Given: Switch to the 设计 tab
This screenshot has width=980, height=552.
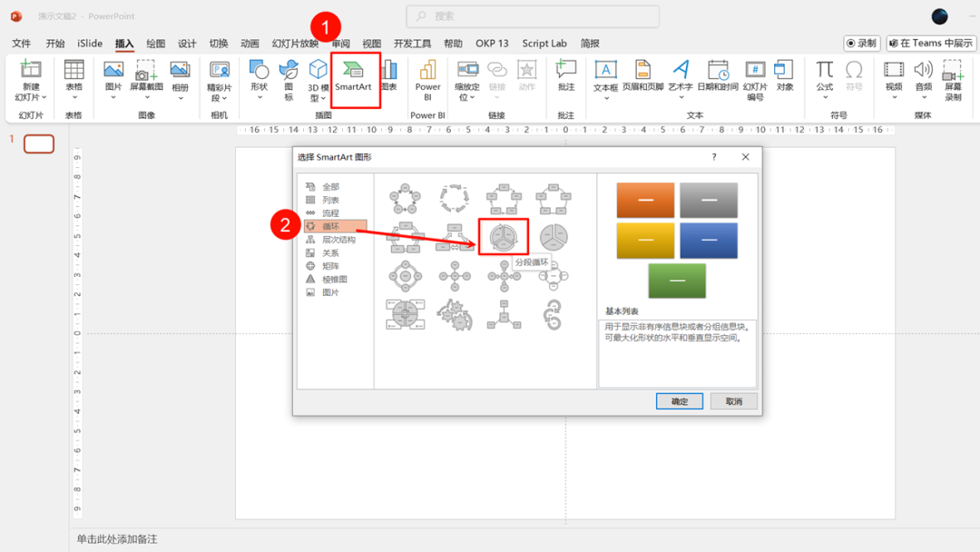Looking at the screenshot, I should [x=187, y=44].
